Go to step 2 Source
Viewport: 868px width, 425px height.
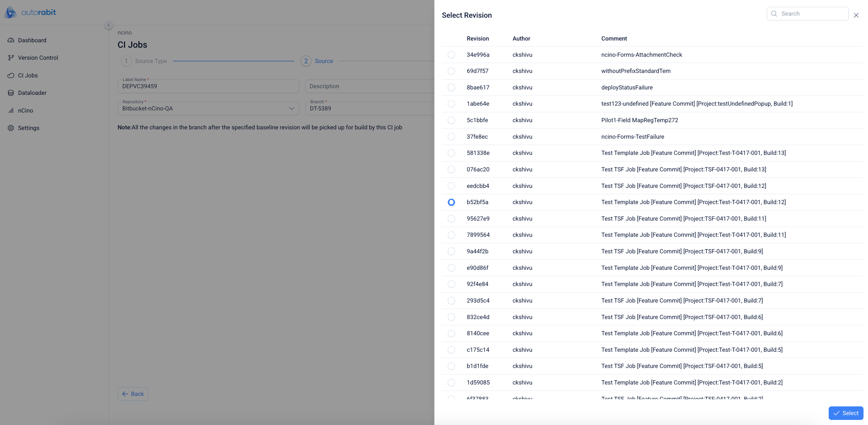(x=317, y=61)
